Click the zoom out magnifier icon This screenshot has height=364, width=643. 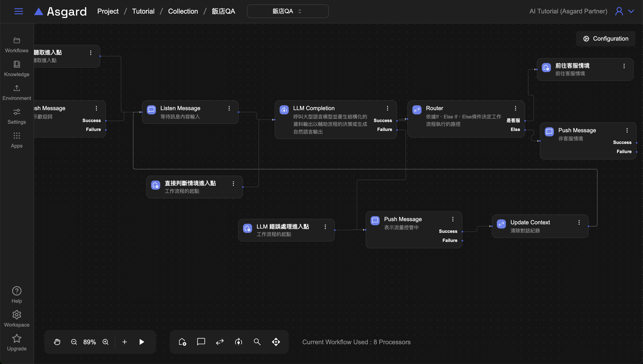pos(74,342)
